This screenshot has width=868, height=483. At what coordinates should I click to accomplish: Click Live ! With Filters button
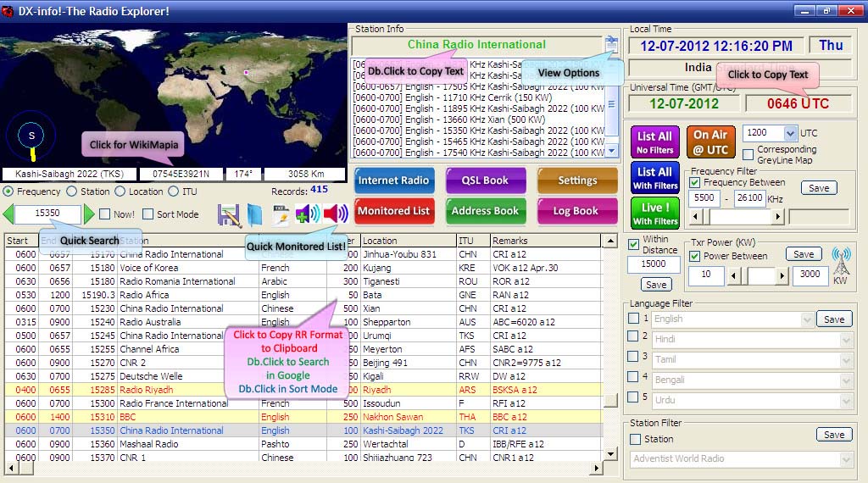coord(655,213)
